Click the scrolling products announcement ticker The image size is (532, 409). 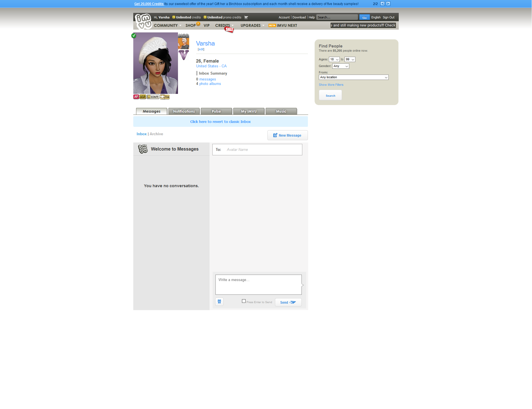click(363, 25)
